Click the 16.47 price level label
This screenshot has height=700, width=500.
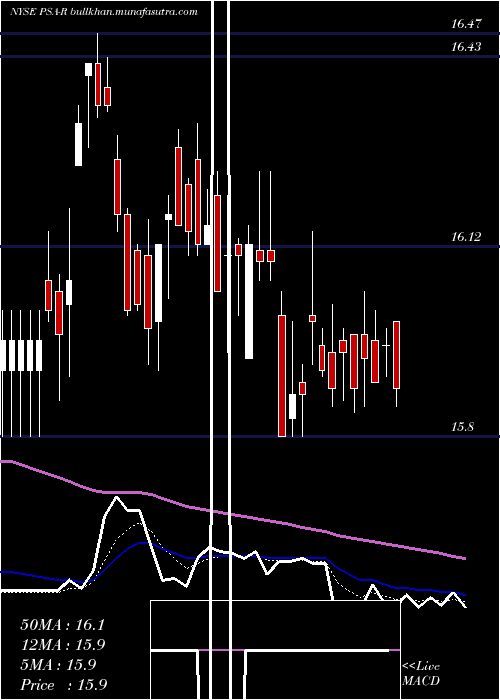tap(466, 24)
